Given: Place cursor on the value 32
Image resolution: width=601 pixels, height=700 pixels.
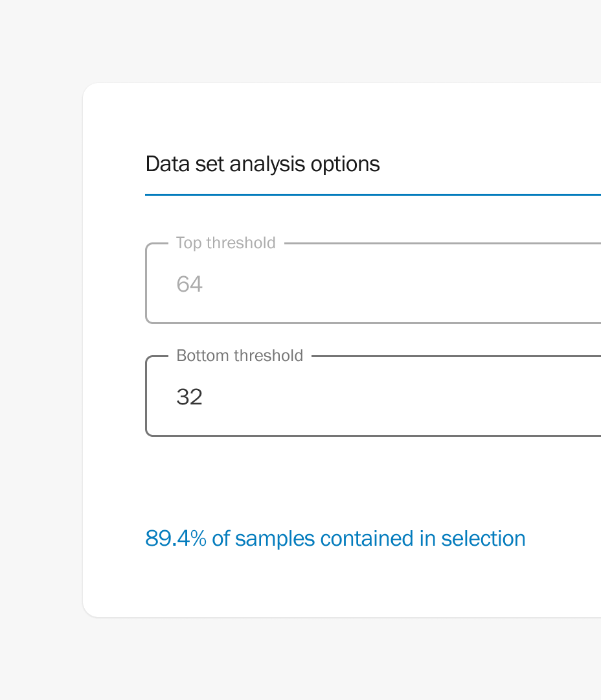Looking at the screenshot, I should coord(189,397).
